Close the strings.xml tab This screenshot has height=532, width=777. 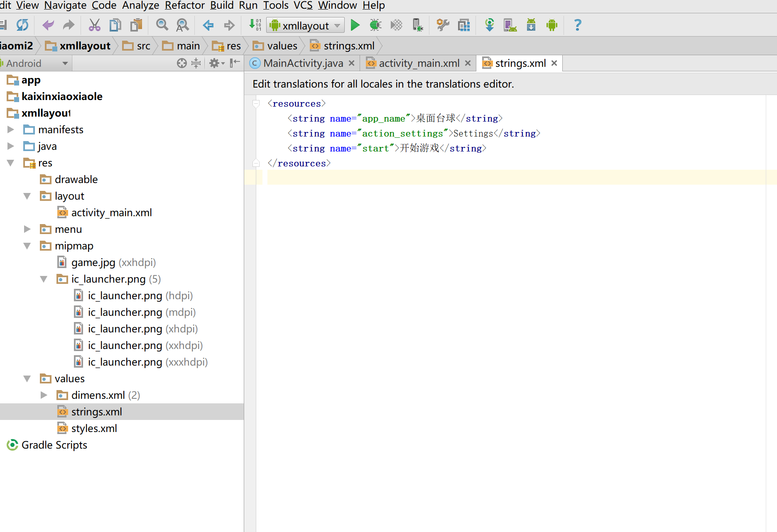tap(554, 63)
